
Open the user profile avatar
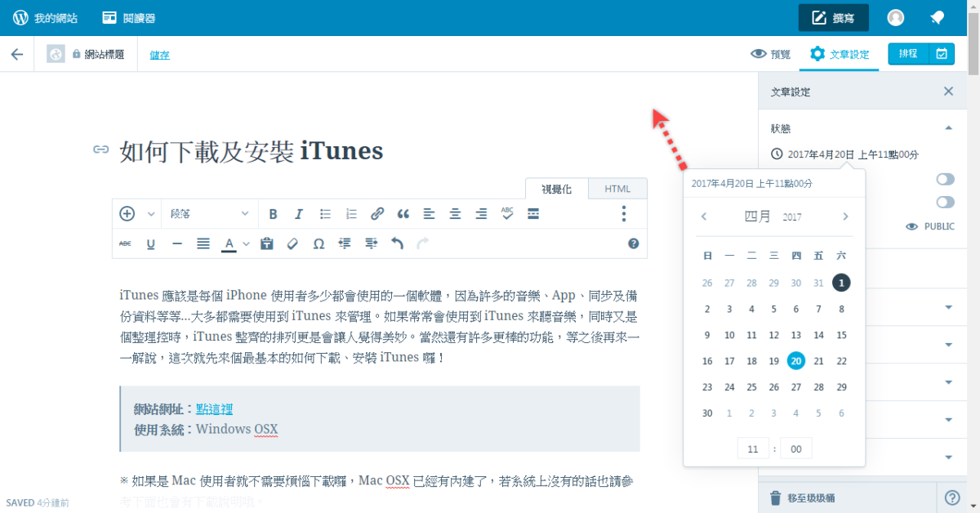pos(896,18)
